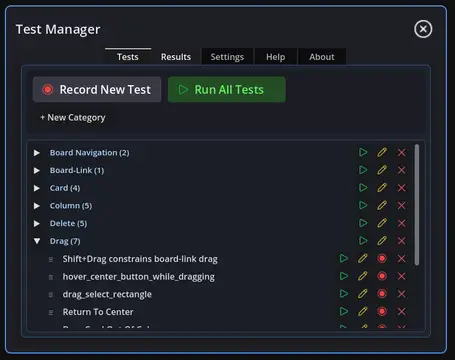Select the Return To Center test name
Viewport: 455px width, 360px height.
(98, 312)
